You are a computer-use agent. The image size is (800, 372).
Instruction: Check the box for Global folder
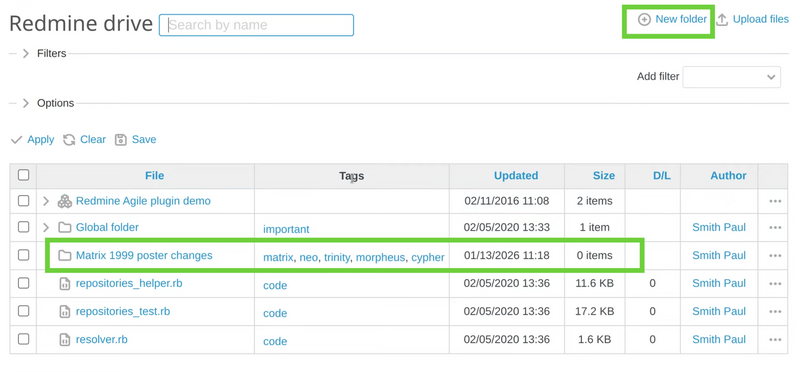click(23, 227)
